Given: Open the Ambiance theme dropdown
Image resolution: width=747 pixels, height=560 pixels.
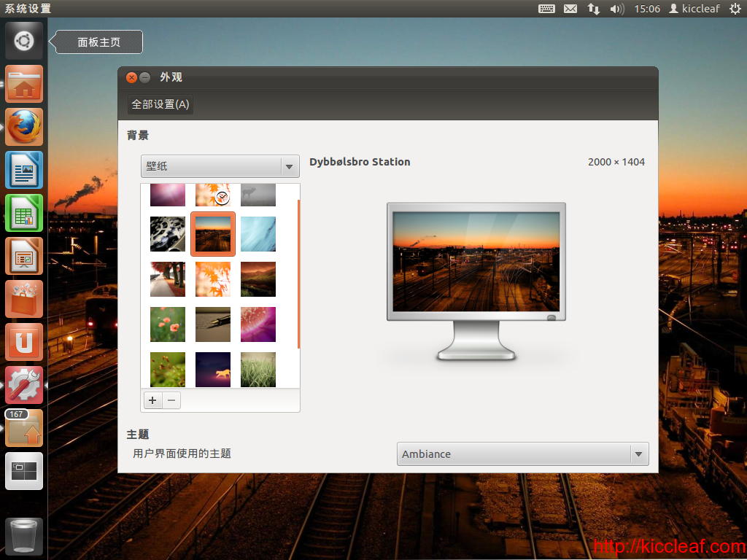Looking at the screenshot, I should pyautogui.click(x=522, y=454).
